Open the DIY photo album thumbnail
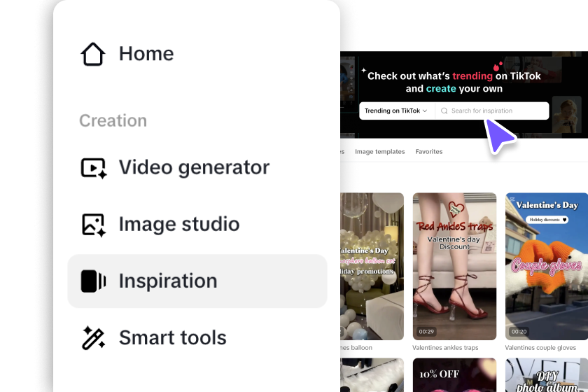 (547, 374)
